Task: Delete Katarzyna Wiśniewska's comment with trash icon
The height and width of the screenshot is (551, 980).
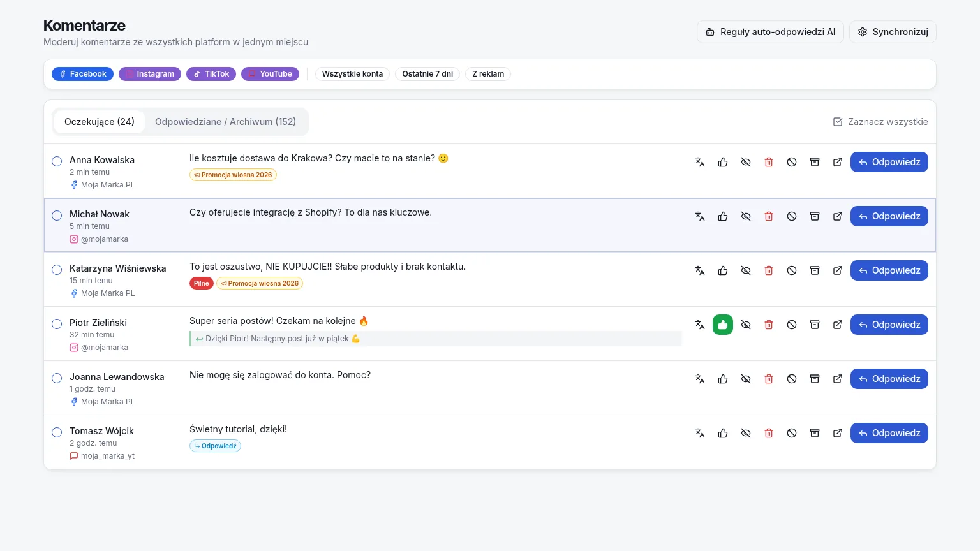Action: pyautogui.click(x=769, y=270)
